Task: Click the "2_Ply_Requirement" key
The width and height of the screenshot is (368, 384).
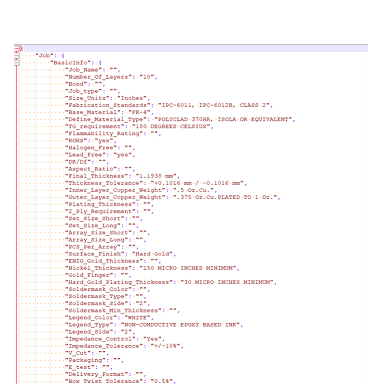Action: [x=100, y=211]
